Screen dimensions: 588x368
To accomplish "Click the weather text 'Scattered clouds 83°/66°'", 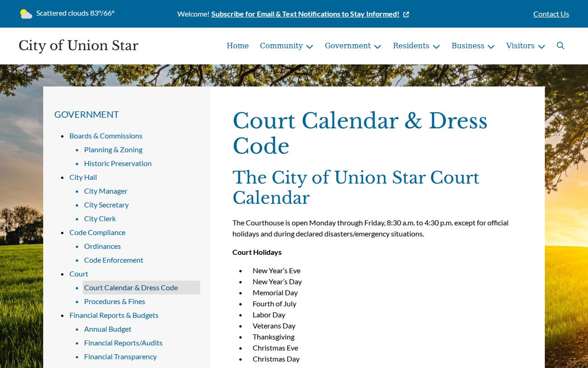I will tap(75, 13).
